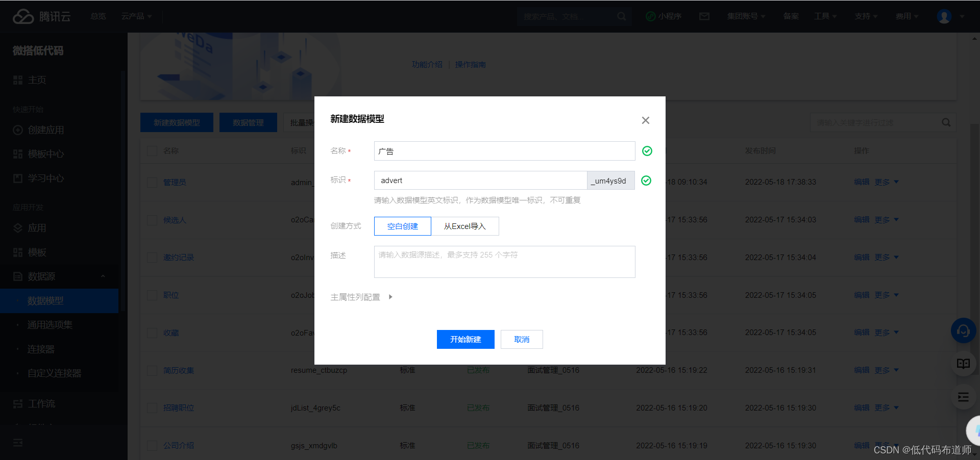Screen dimensions: 980x460
Task: Open the 支持 dropdown
Action: (866, 16)
